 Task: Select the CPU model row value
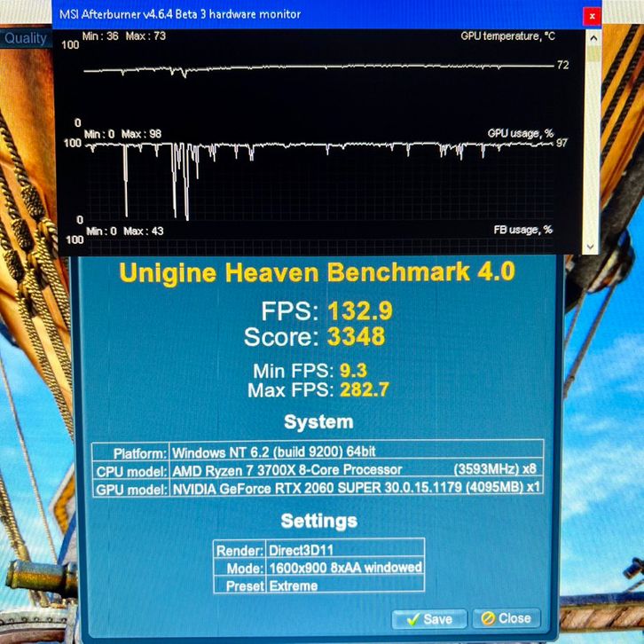pyautogui.click(x=355, y=469)
